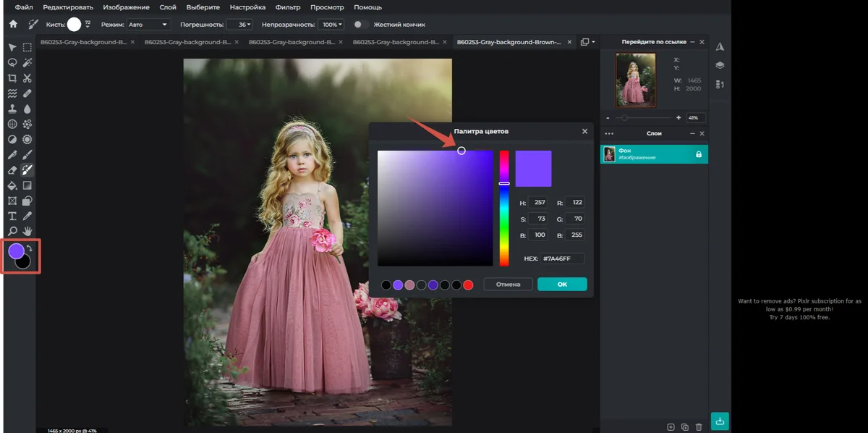This screenshot has height=433, width=868.
Task: Click the Отмена button
Action: tap(508, 285)
